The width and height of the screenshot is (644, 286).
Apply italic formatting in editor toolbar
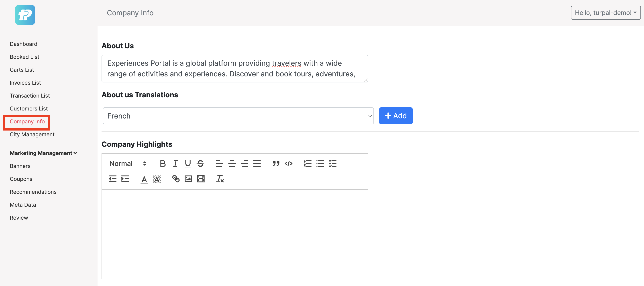[x=175, y=163]
